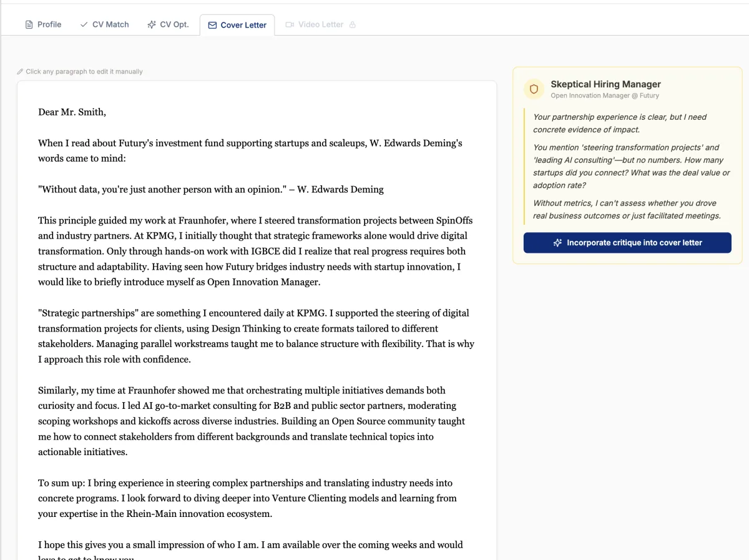Viewport: 749px width, 560px height.
Task: Click the lock icon beside Video Letter
Action: point(353,25)
